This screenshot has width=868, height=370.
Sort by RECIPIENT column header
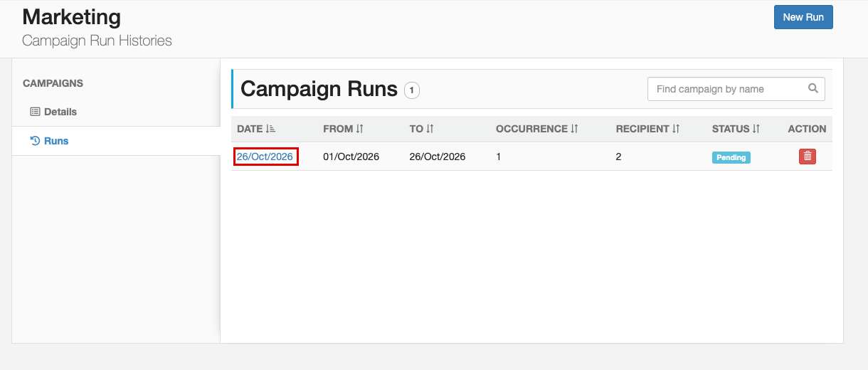[x=648, y=129]
